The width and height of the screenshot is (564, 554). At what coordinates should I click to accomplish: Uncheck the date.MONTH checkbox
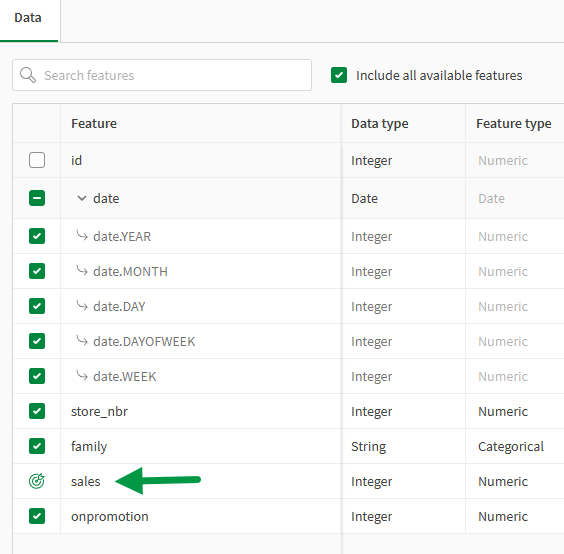[x=37, y=271]
